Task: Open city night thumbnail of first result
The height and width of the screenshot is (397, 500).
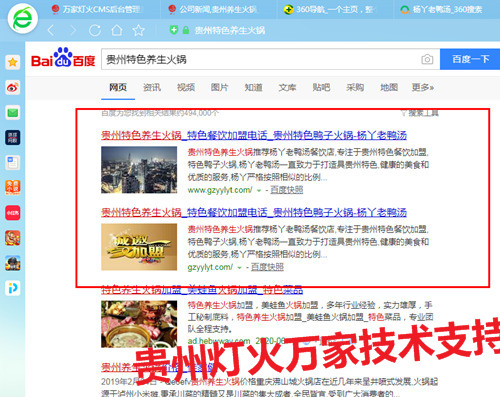Action: click(x=139, y=170)
